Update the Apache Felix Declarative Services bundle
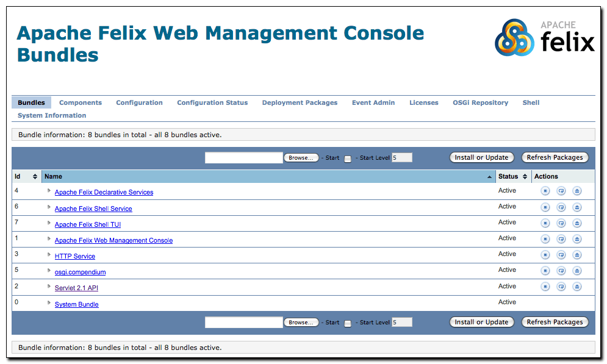The width and height of the screenshot is (607, 364). point(561,191)
